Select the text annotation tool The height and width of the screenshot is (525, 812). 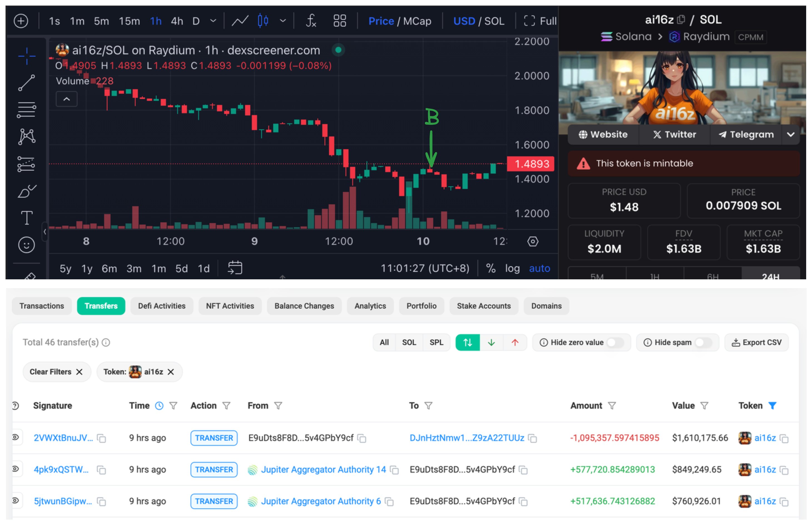pos(27,218)
